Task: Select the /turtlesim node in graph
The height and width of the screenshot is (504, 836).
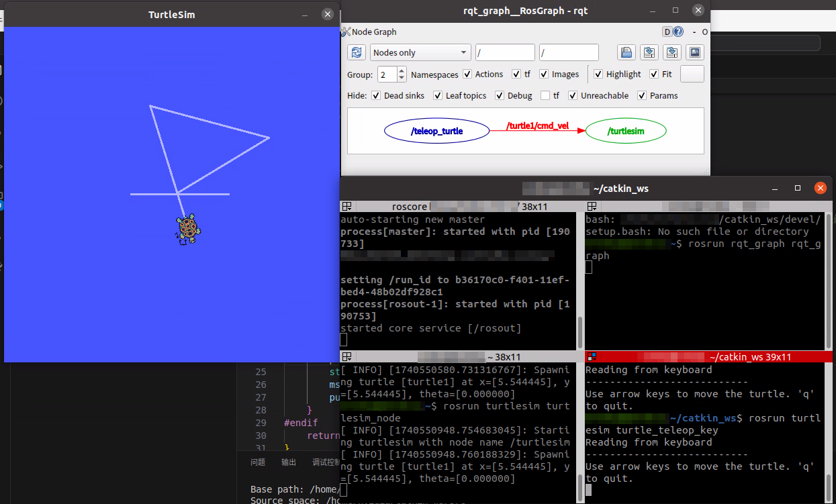Action: (x=626, y=131)
